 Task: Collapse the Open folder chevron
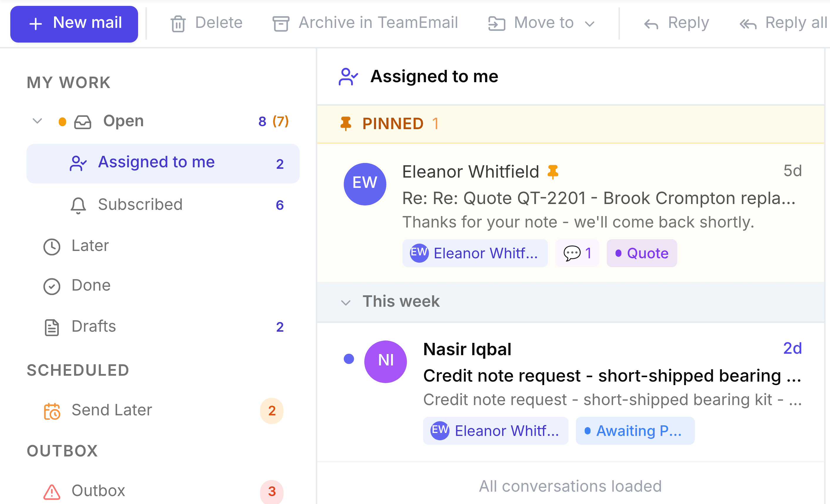(37, 121)
